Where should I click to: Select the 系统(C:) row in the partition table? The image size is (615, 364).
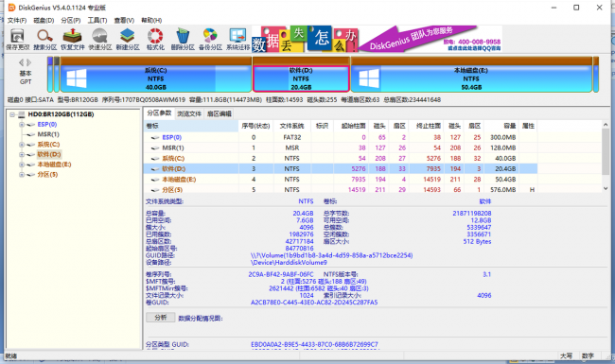click(340, 158)
